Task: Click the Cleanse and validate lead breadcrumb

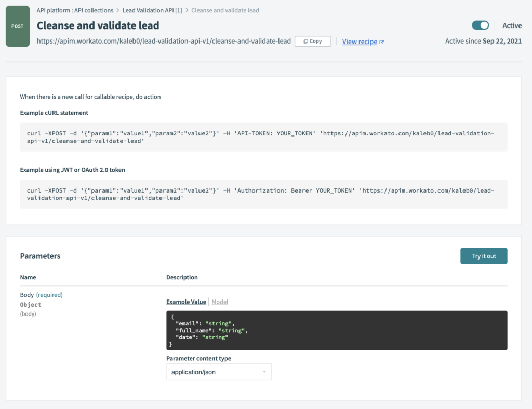Action: pos(225,10)
